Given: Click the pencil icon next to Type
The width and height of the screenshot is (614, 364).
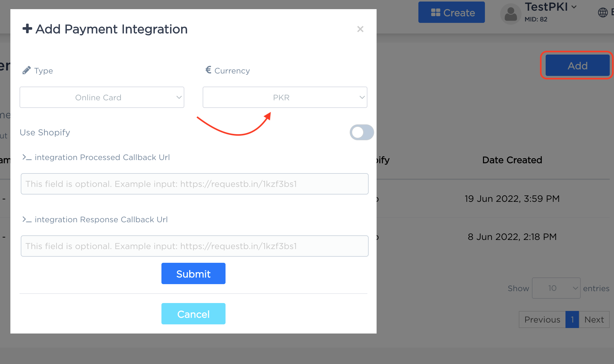Looking at the screenshot, I should coord(27,70).
